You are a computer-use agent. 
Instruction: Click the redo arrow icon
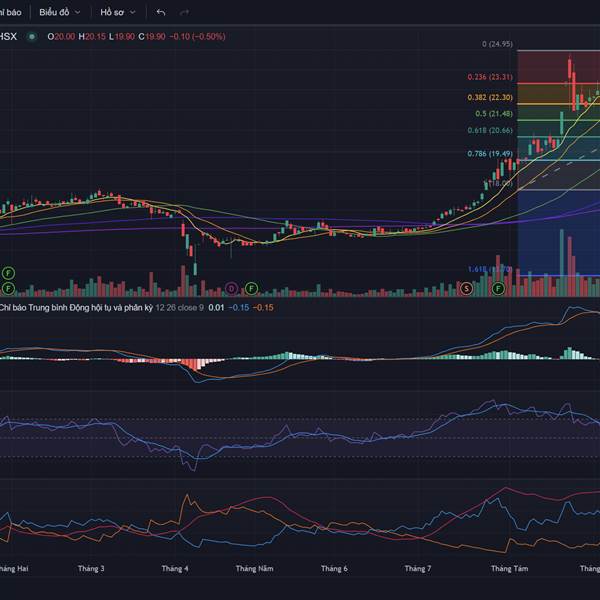click(184, 12)
